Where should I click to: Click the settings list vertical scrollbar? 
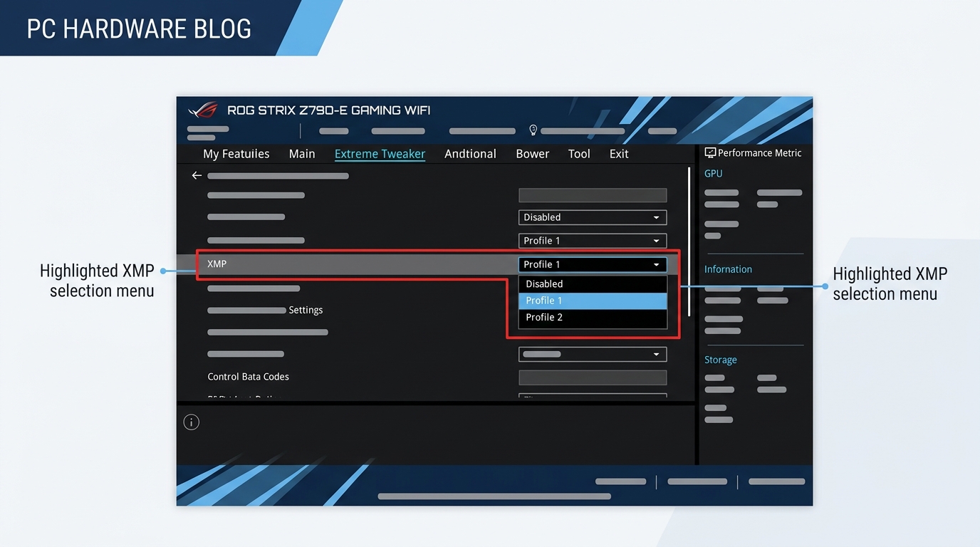tap(689, 242)
